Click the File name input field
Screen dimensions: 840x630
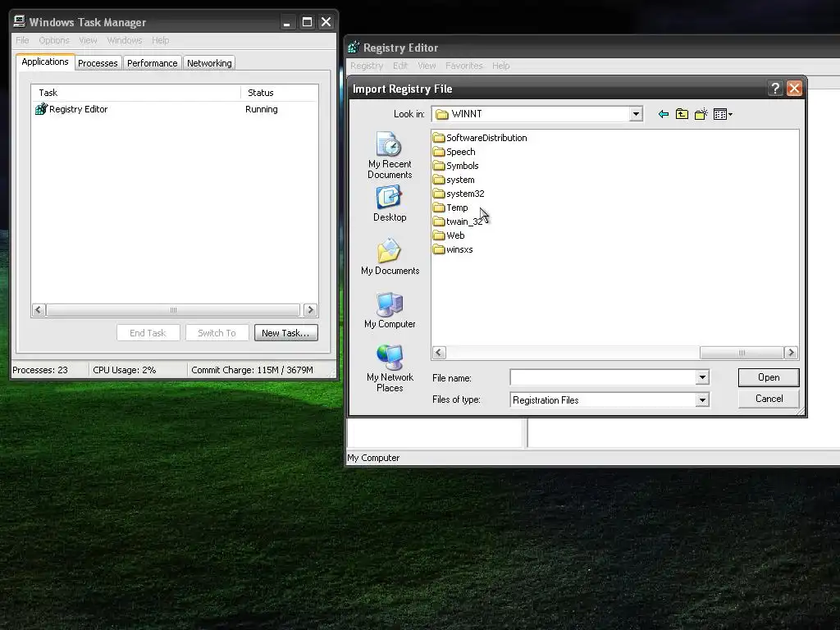603,377
